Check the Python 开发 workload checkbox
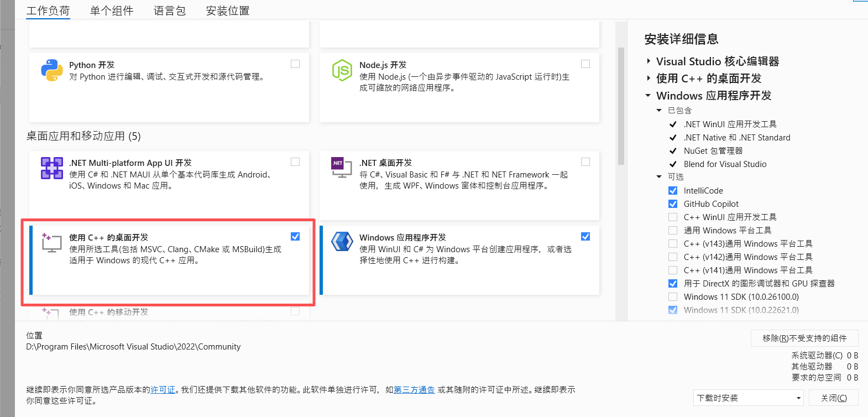 click(295, 64)
